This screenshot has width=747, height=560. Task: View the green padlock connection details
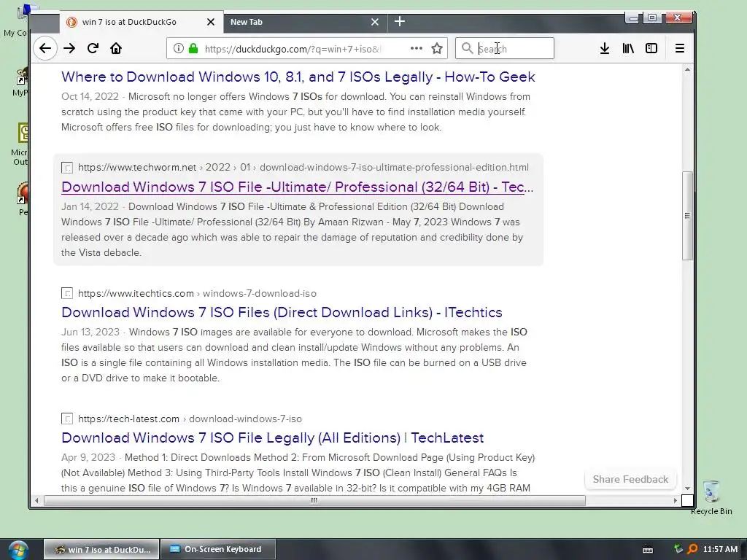point(193,48)
